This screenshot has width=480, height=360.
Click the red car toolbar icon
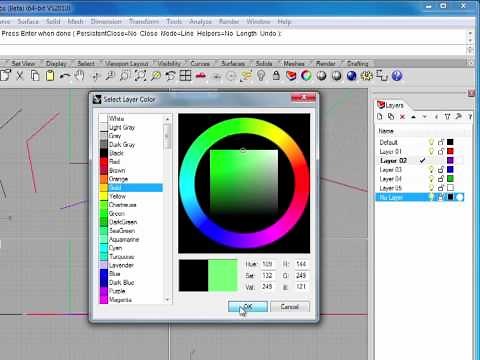(x=200, y=76)
